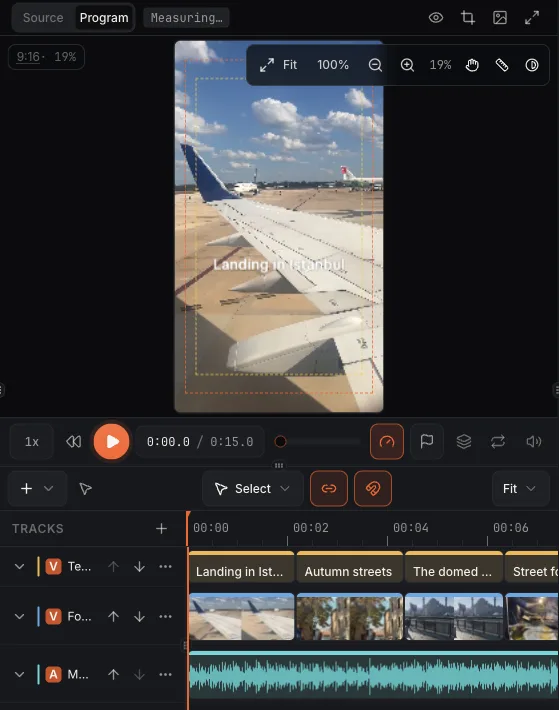Rewind to the start
The height and width of the screenshot is (710, 559).
point(73,441)
